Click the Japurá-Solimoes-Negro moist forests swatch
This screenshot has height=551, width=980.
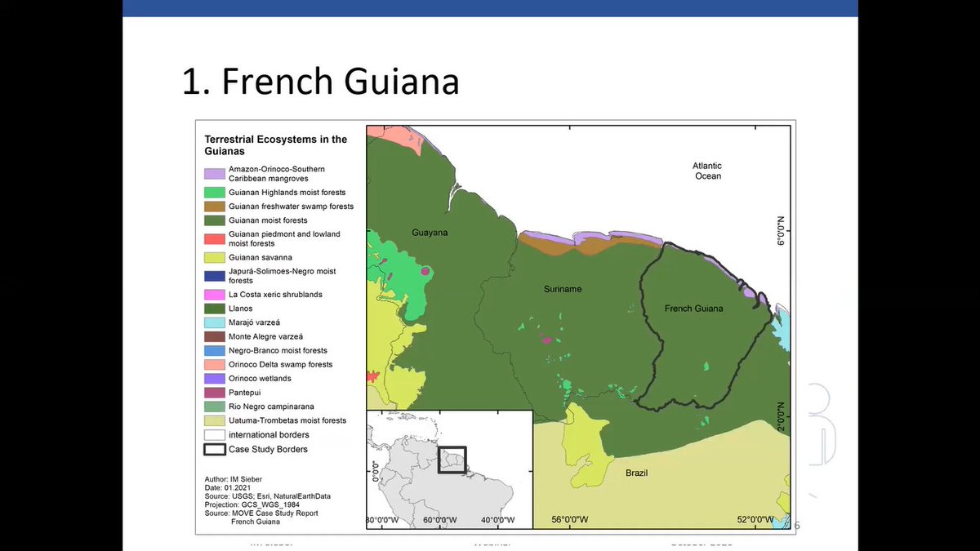pos(215,276)
